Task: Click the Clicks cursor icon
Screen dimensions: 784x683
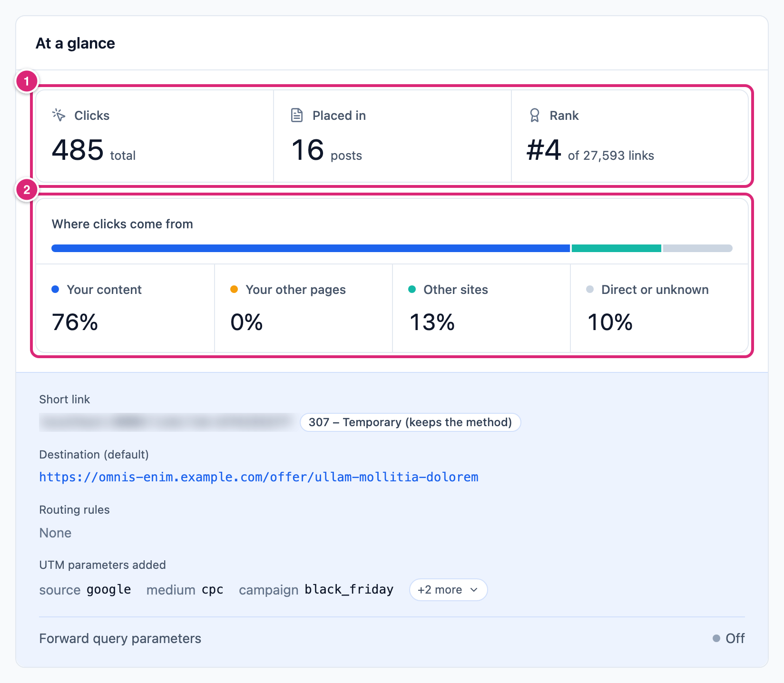Action: (x=59, y=115)
